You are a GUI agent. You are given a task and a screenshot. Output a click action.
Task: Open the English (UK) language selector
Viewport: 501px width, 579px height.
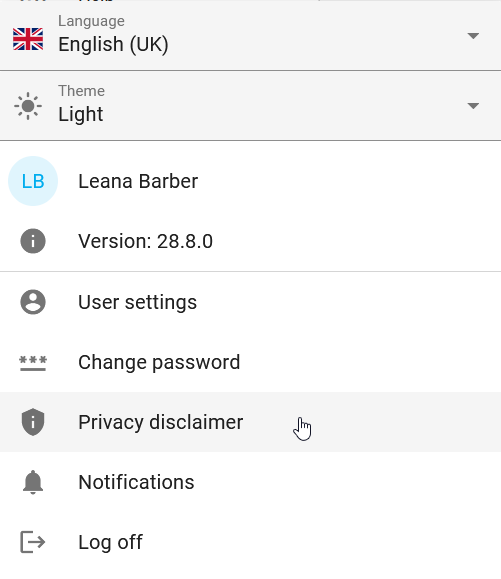click(250, 35)
